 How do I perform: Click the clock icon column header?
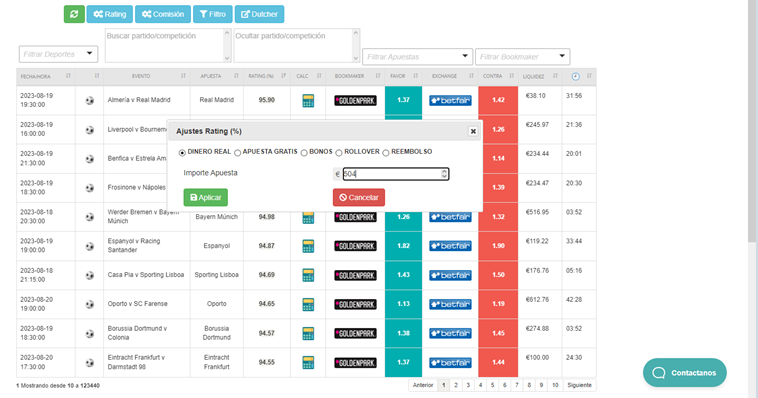pos(575,76)
